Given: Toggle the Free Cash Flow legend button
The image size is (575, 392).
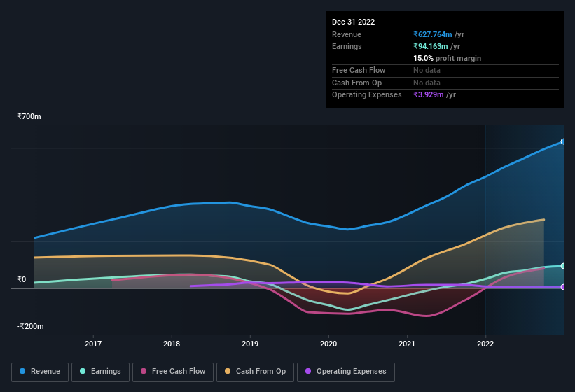Looking at the screenshot, I should 173,372.
